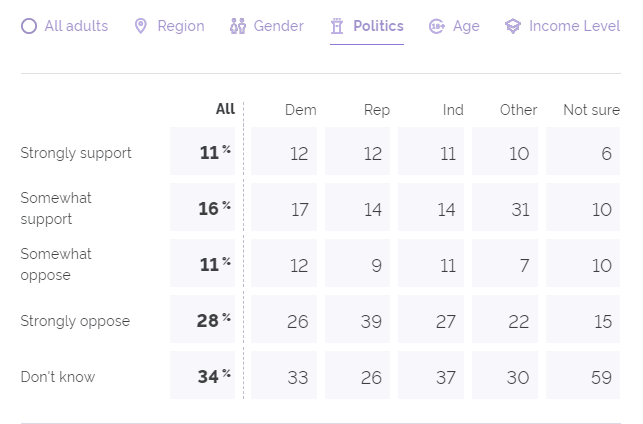Click the Rep column header
Viewport: 643px width, 424px height.
[377, 110]
